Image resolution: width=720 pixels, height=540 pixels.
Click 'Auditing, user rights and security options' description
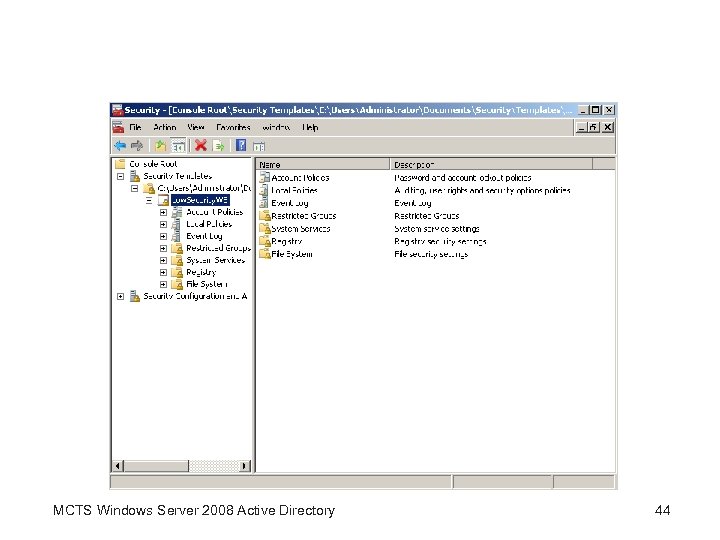coord(482,190)
